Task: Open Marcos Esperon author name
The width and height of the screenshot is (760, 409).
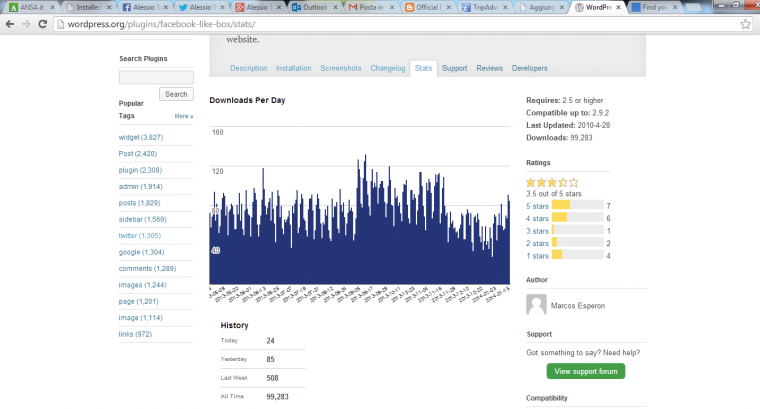Action: coord(578,306)
